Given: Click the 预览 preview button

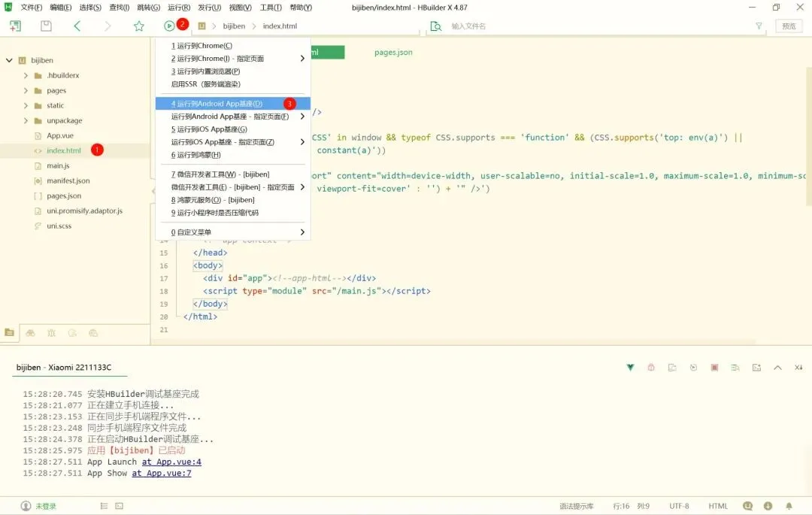Looking at the screenshot, I should tap(789, 26).
